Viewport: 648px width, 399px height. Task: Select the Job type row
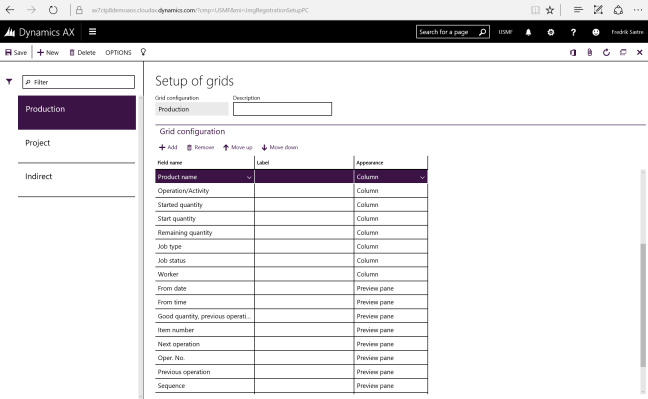point(291,246)
